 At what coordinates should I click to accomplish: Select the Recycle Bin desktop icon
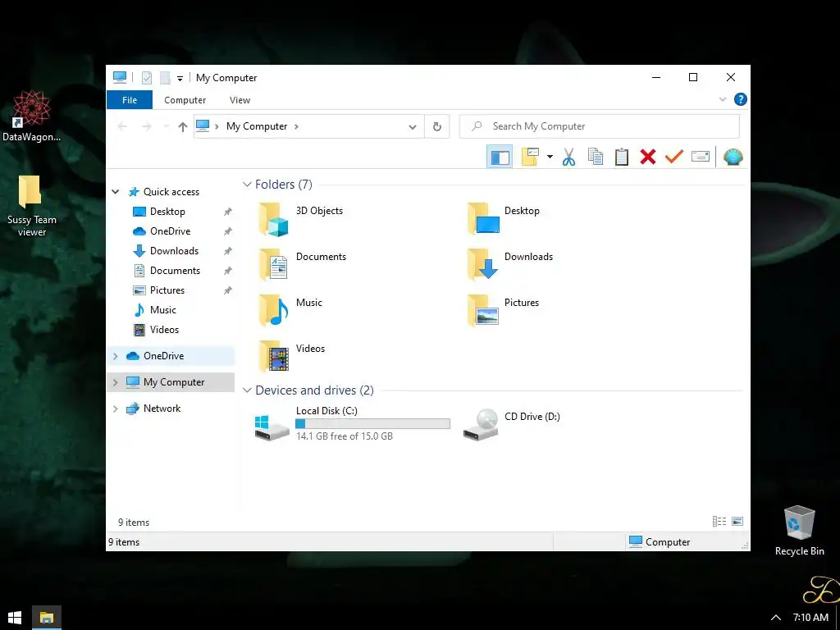click(799, 531)
